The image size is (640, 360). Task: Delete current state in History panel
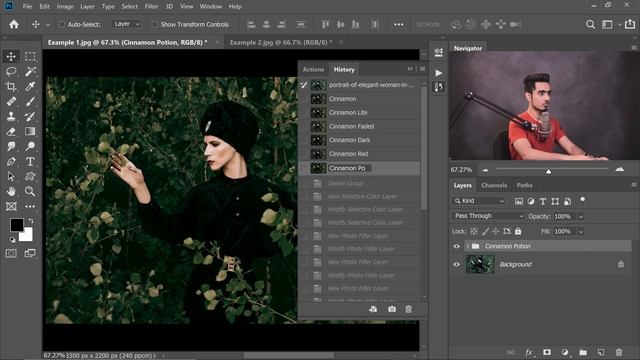tap(409, 309)
